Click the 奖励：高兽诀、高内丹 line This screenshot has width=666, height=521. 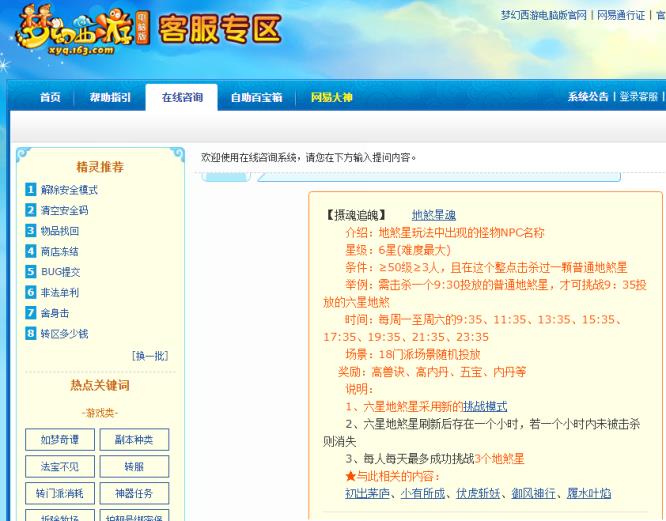click(x=432, y=372)
